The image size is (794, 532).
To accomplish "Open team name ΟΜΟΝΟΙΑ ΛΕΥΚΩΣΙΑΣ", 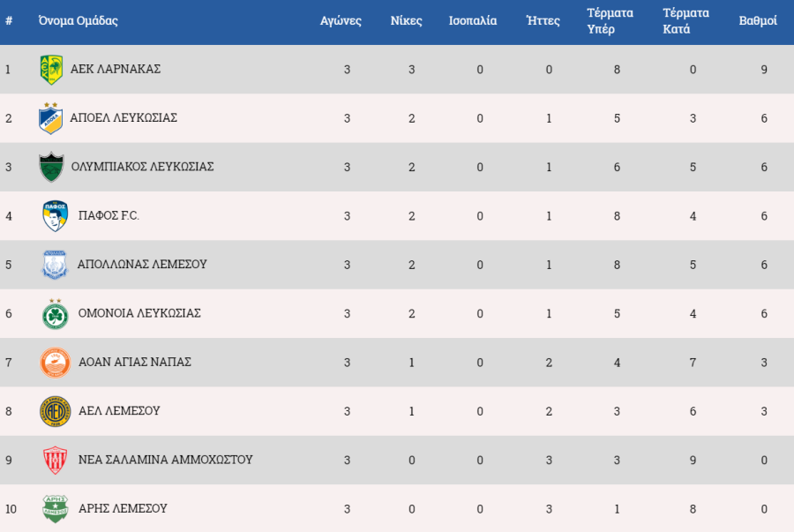I will pos(139,313).
